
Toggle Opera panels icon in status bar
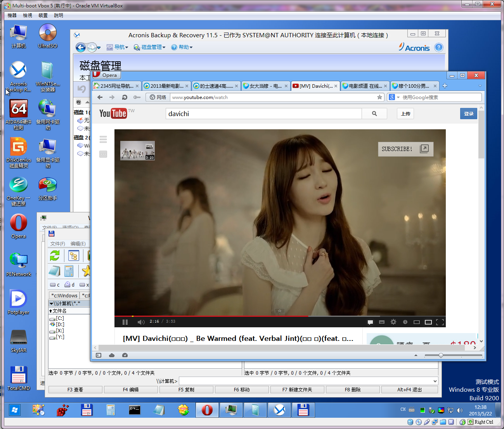click(99, 355)
